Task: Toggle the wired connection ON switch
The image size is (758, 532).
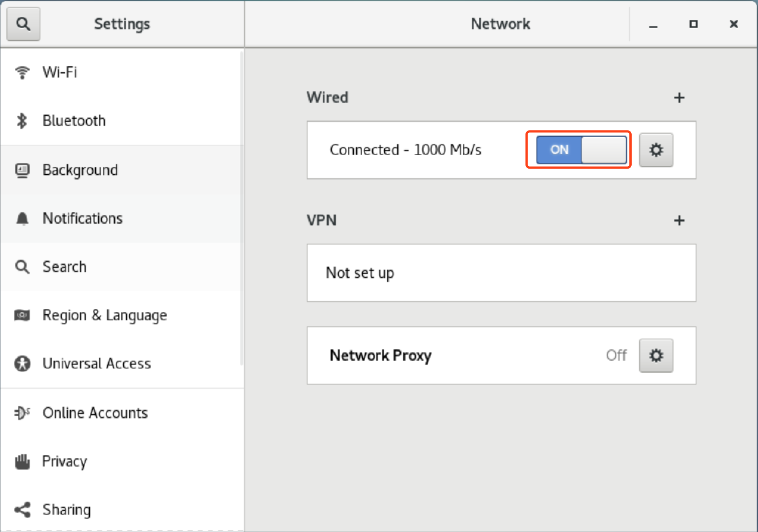Action: [581, 150]
